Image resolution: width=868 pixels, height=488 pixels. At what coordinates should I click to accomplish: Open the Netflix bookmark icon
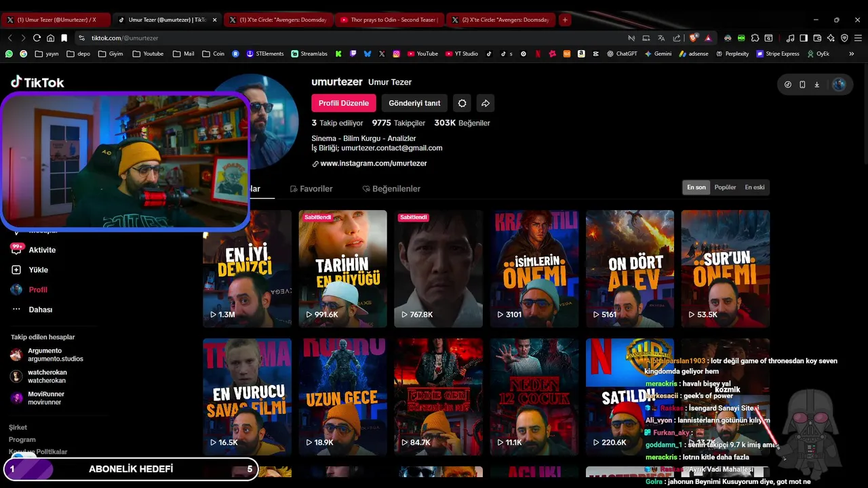pyautogui.click(x=538, y=54)
